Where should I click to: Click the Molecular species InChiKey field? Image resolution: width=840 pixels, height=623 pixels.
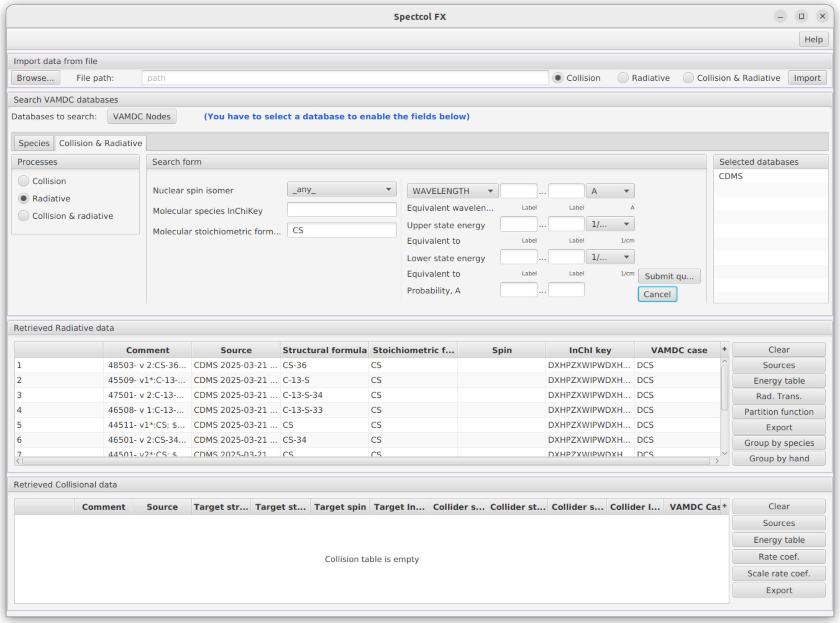click(341, 210)
